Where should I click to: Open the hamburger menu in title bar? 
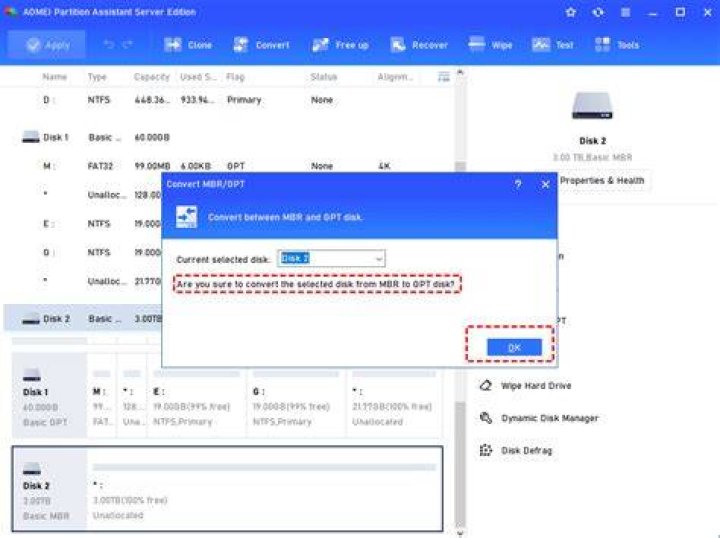point(625,12)
